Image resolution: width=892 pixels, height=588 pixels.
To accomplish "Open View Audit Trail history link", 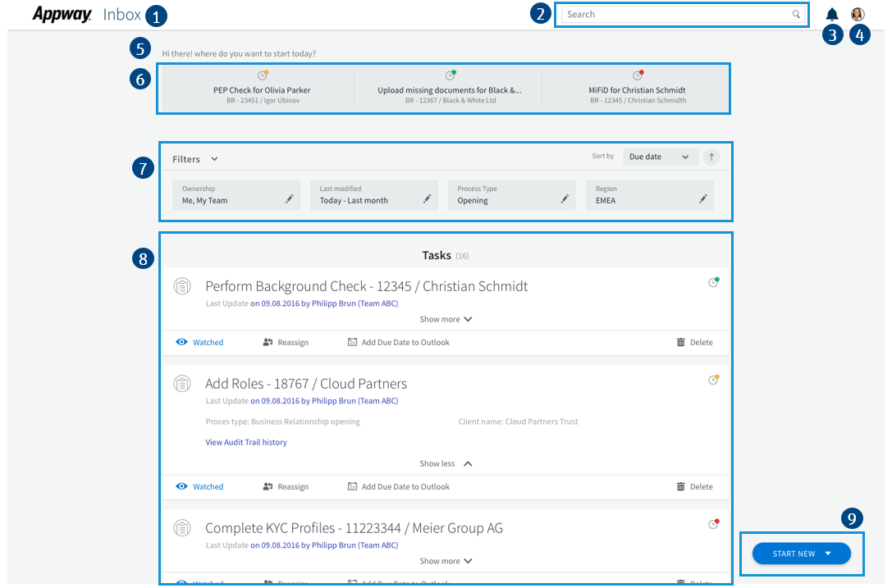I will tap(246, 442).
